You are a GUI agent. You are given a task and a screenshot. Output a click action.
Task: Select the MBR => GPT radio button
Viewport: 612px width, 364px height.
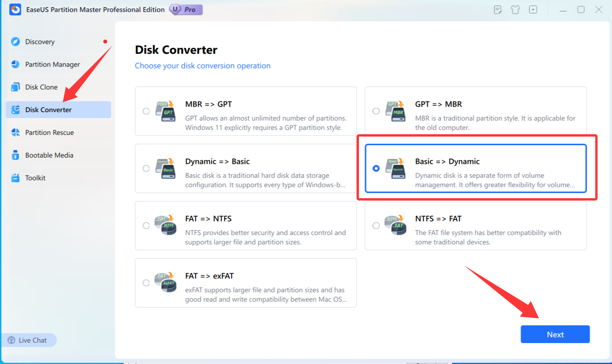click(x=146, y=111)
